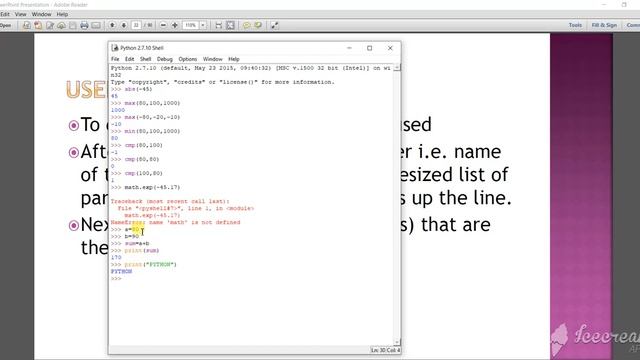Screen dimensions: 640x360
Task: Click the Python Shell title bar icon
Action: pos(115,48)
